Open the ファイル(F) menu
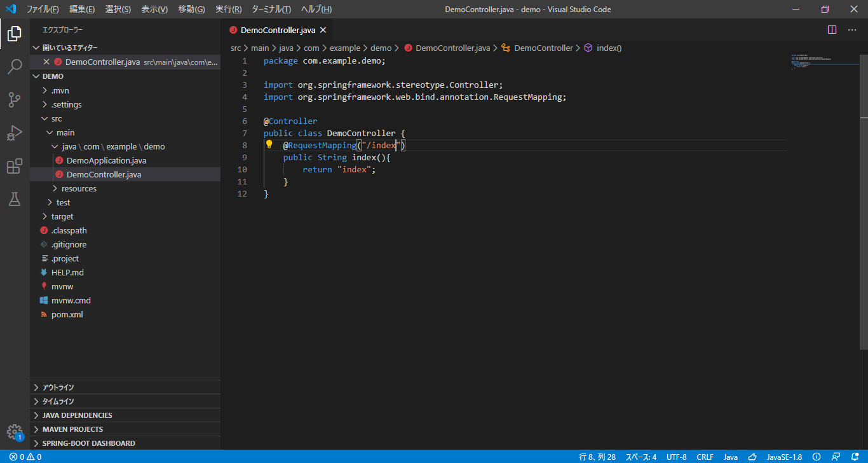Screen dimensions: 868x463 click(x=43, y=9)
